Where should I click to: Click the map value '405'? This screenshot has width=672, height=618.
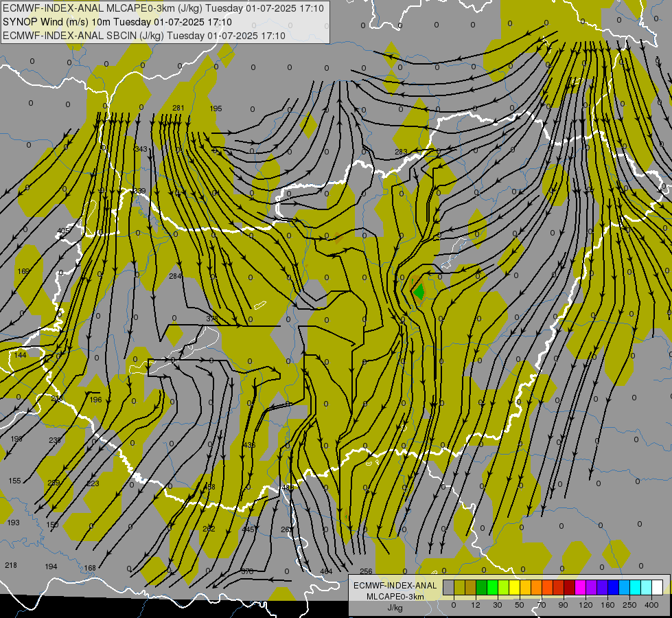[63, 231]
